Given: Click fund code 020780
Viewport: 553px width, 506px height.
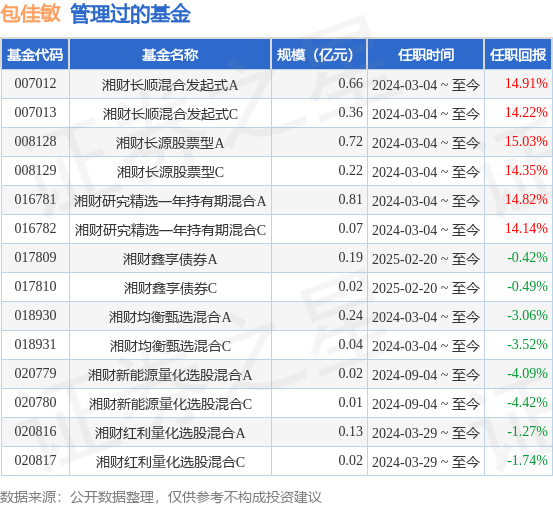Looking at the screenshot, I should (35, 402).
